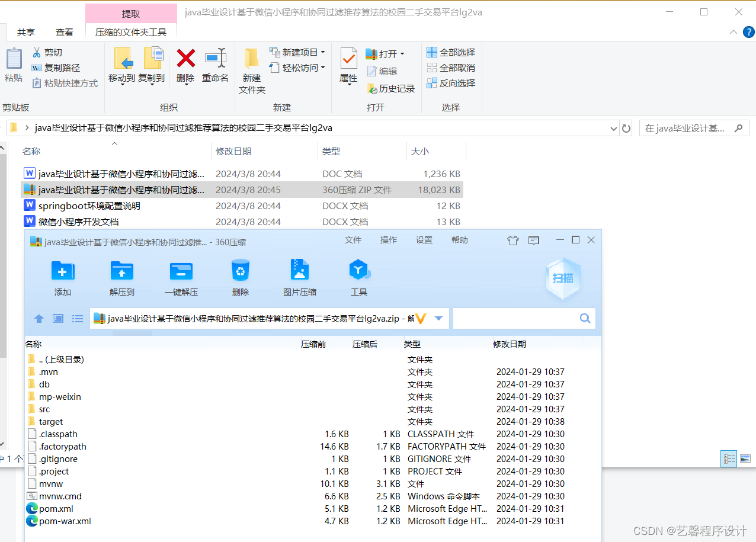Click the Explorer search box
Viewport: 756px width, 542px height.
click(694, 128)
